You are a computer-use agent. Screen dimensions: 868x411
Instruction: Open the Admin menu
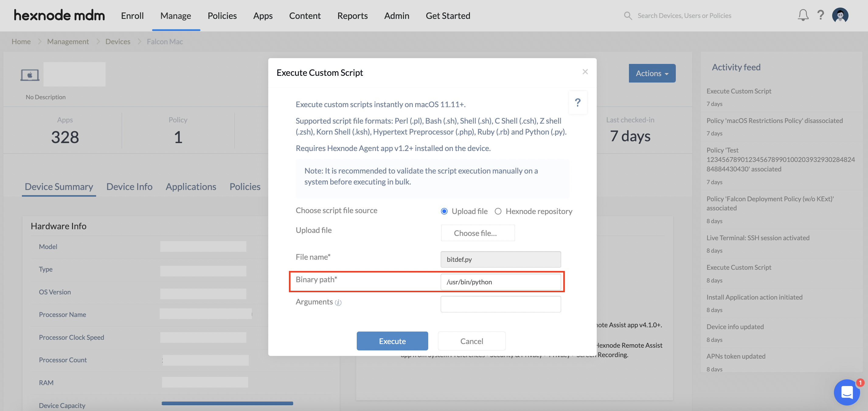pos(397,16)
